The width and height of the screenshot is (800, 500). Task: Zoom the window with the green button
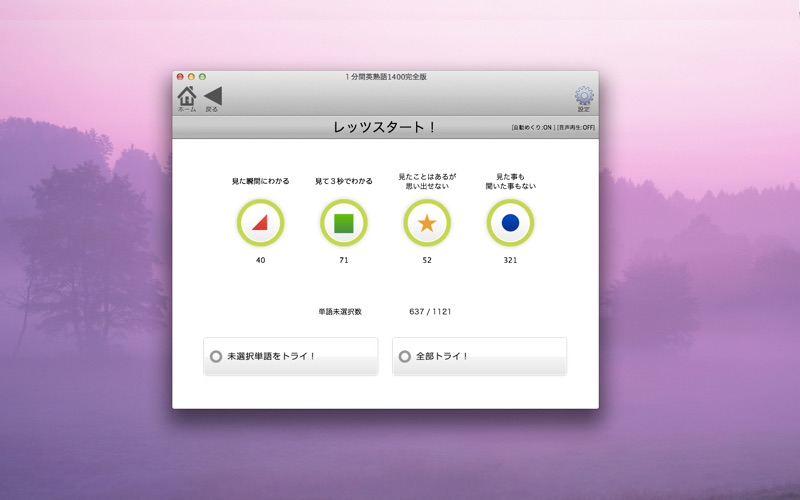coord(203,77)
